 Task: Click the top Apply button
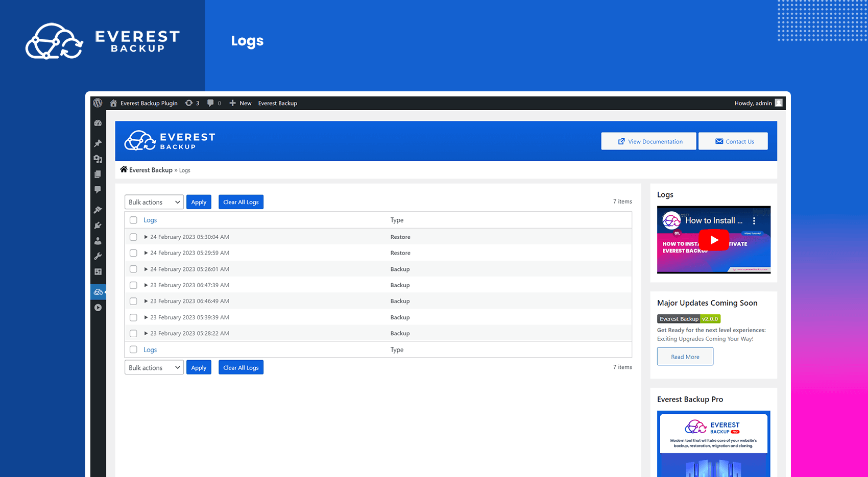pyautogui.click(x=199, y=202)
